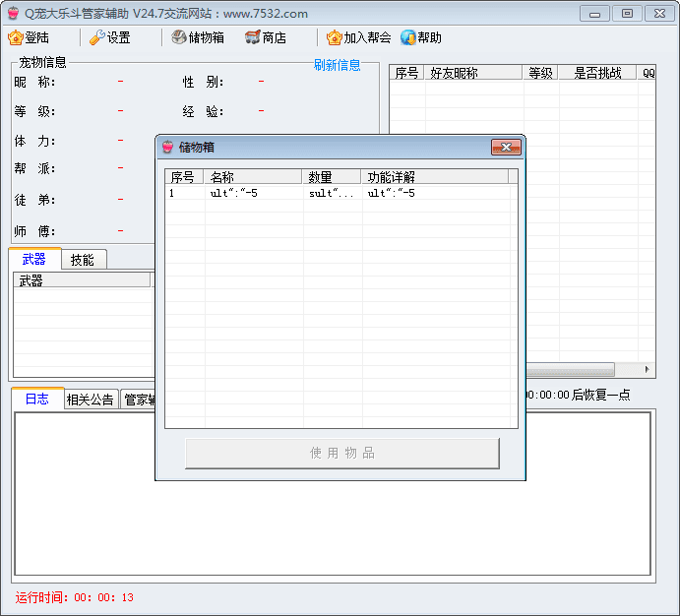Screen dimensions: 680x616
Task: Switch to the 武器 weapons tab
Action: tap(34, 260)
